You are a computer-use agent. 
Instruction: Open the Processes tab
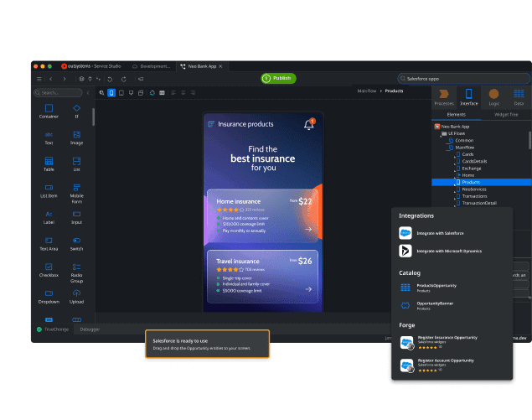[444, 97]
